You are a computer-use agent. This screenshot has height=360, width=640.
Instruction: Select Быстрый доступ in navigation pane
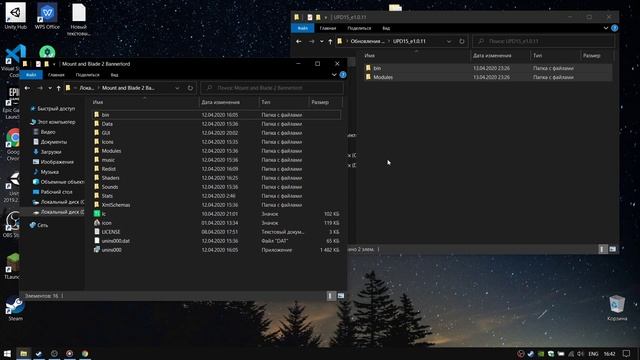tap(56, 109)
